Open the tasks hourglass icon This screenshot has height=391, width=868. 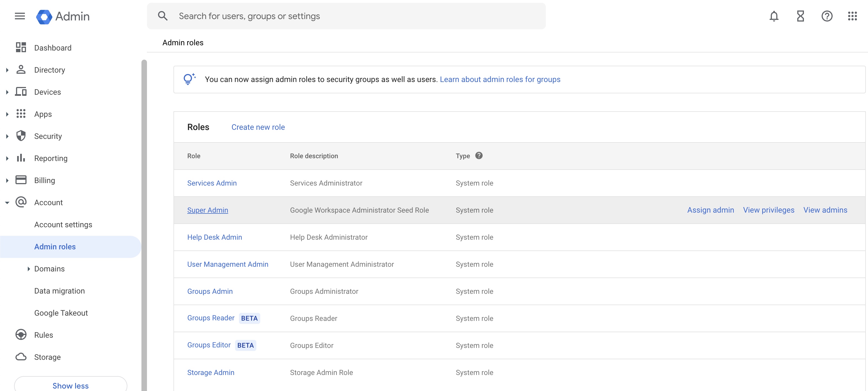[x=801, y=16]
